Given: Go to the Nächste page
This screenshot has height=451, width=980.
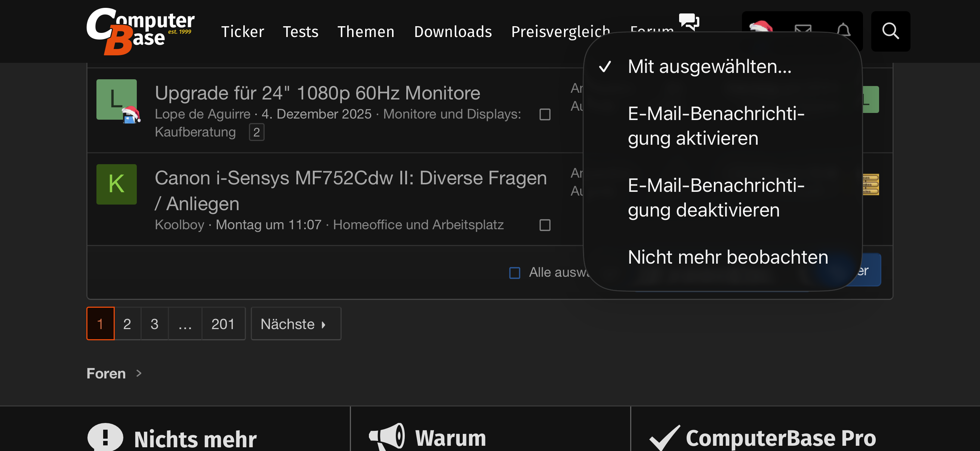Looking at the screenshot, I should tap(296, 324).
